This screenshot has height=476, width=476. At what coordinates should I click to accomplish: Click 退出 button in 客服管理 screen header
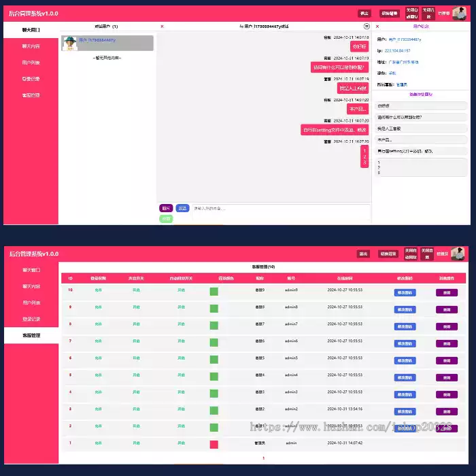click(x=363, y=254)
